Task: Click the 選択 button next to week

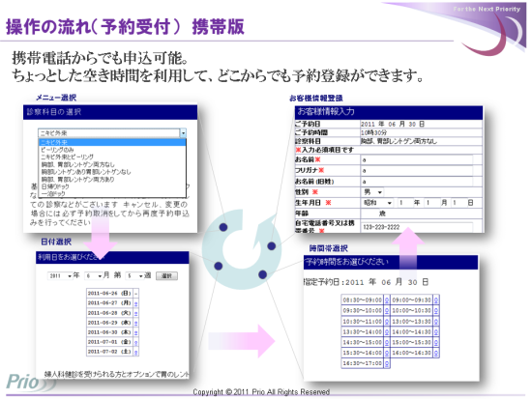Action: tap(166, 276)
